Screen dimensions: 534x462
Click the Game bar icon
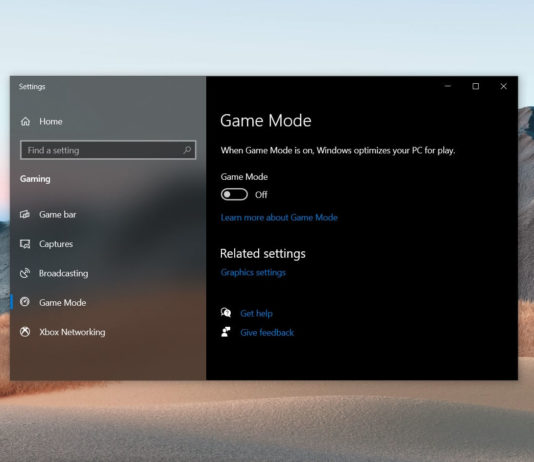point(25,214)
